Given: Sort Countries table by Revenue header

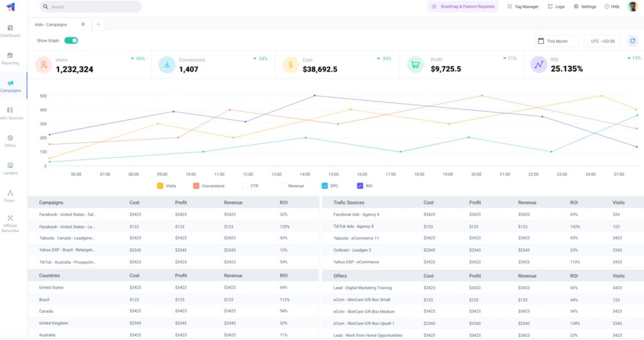Looking at the screenshot, I should coord(233,275).
